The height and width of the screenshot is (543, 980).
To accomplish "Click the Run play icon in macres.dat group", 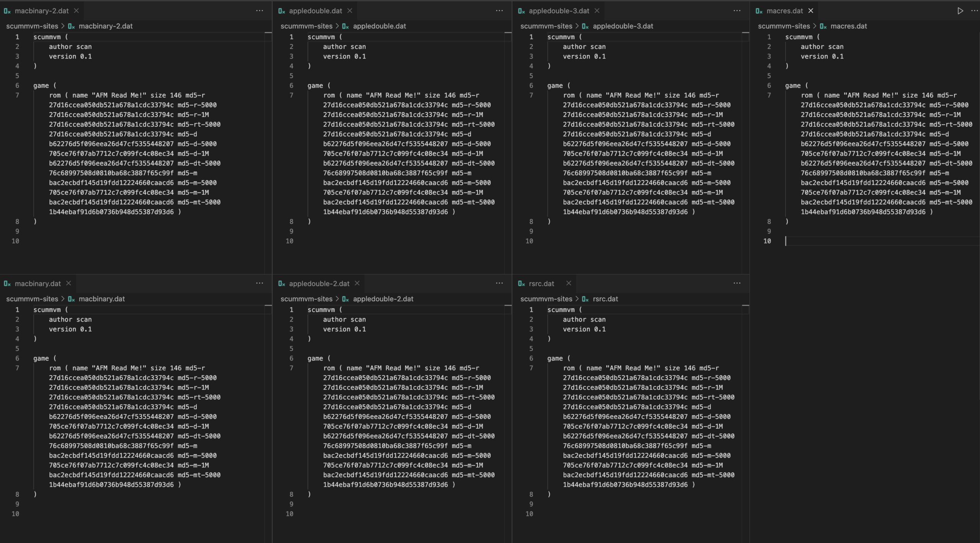I will (x=960, y=11).
